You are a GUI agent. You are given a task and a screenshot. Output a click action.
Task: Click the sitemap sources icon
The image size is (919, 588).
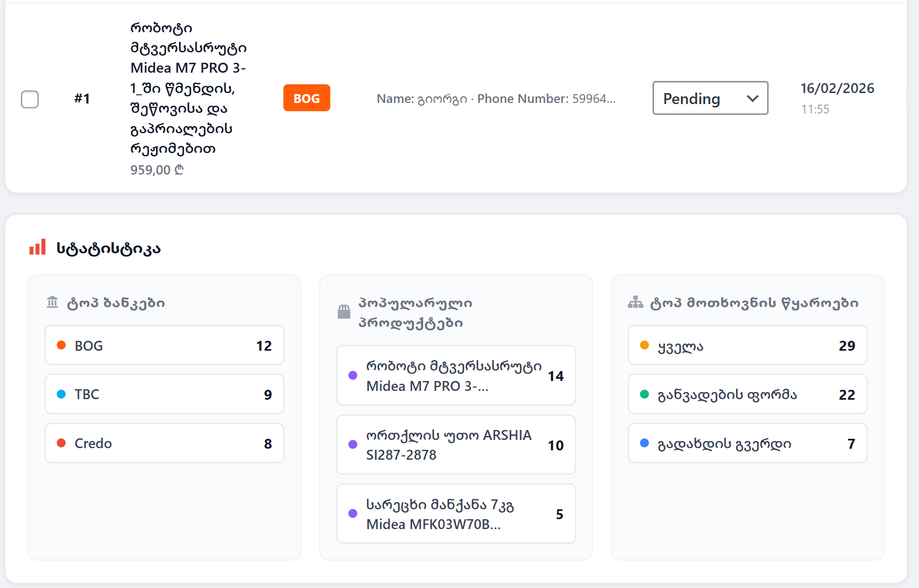(635, 302)
